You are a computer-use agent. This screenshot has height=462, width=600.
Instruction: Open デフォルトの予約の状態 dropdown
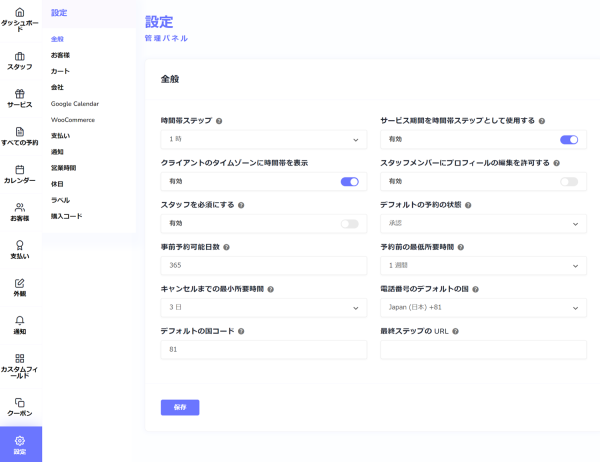click(483, 224)
